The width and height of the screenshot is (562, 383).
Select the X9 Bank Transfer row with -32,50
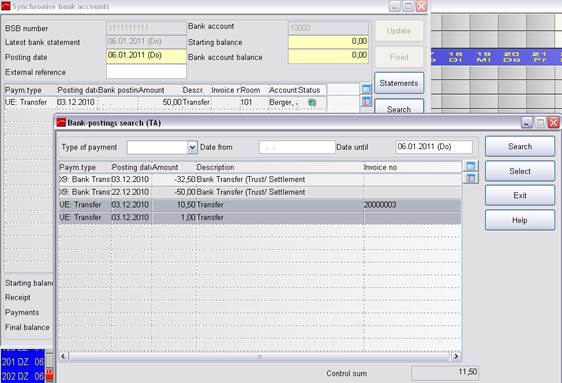pos(260,179)
